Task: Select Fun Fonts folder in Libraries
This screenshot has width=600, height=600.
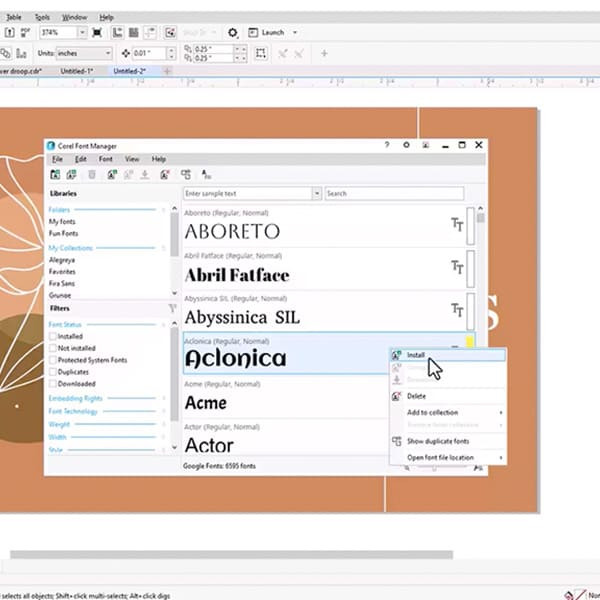Action: click(63, 233)
